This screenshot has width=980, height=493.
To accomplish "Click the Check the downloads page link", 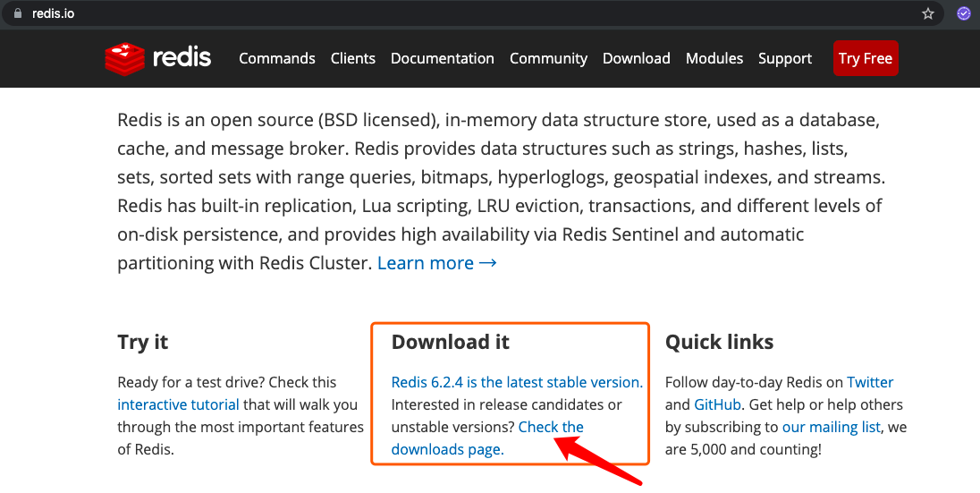I will click(x=487, y=438).
